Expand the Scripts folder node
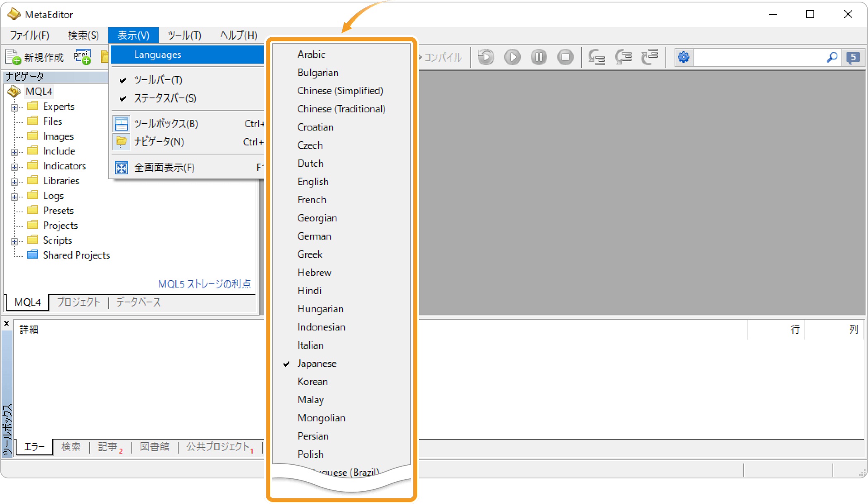868x504 pixels. (x=14, y=241)
